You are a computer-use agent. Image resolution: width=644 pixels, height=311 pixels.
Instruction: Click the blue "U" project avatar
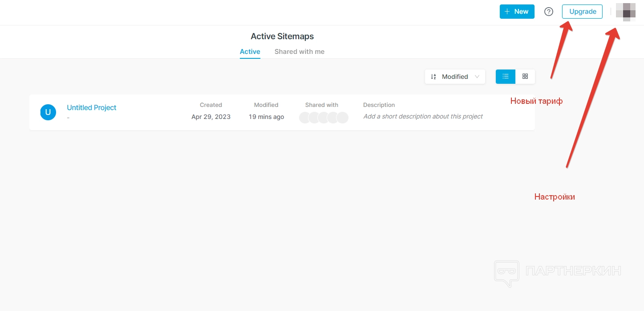(x=48, y=112)
